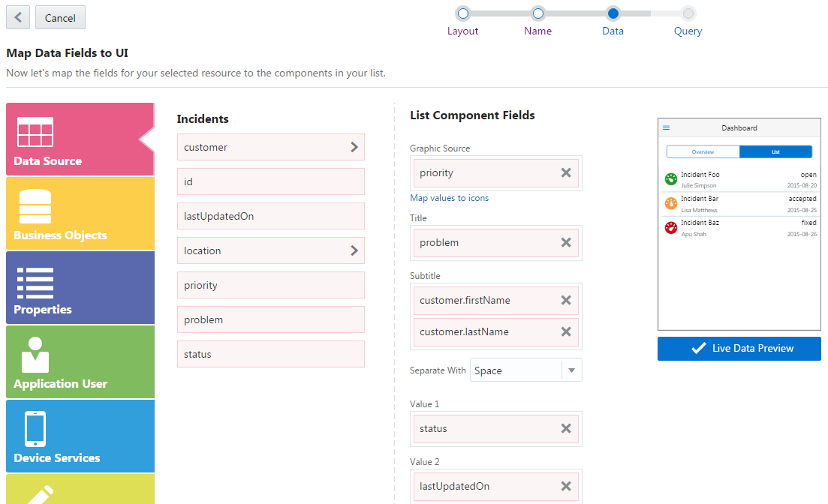Click Map values to icons link
828x504 pixels.
(x=449, y=198)
